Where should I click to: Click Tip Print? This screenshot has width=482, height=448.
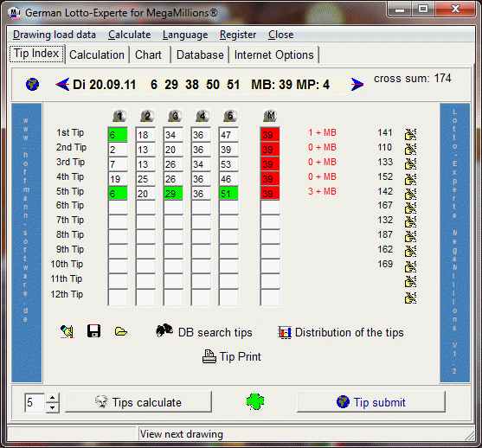point(231,356)
